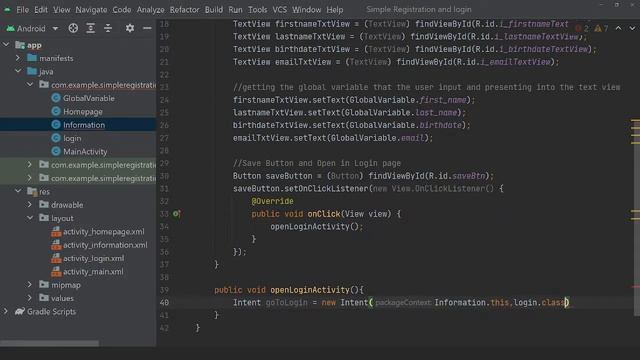Image resolution: width=640 pixels, height=360 pixels.
Task: Open the GlobalVariable class
Action: coord(89,98)
